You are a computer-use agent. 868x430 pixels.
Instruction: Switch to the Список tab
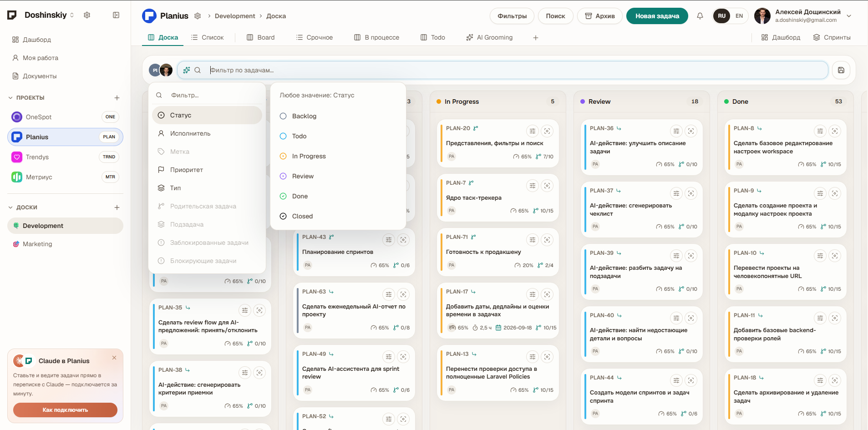(208, 37)
